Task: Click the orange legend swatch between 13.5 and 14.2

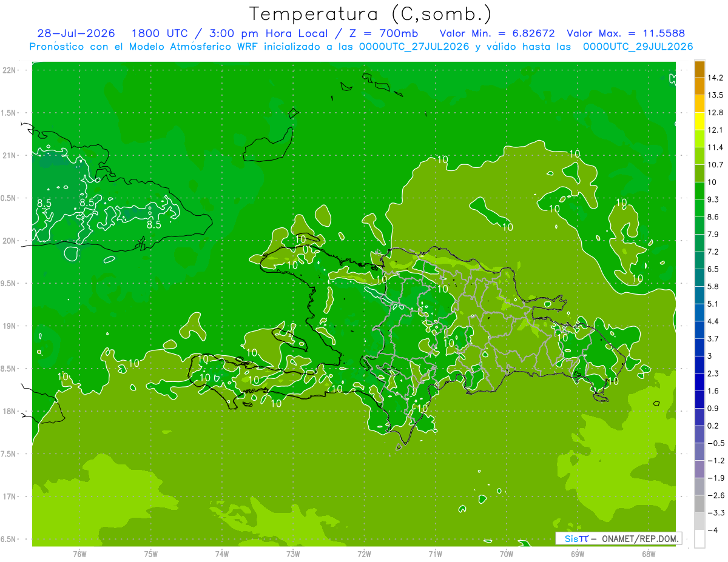Action: (699, 86)
